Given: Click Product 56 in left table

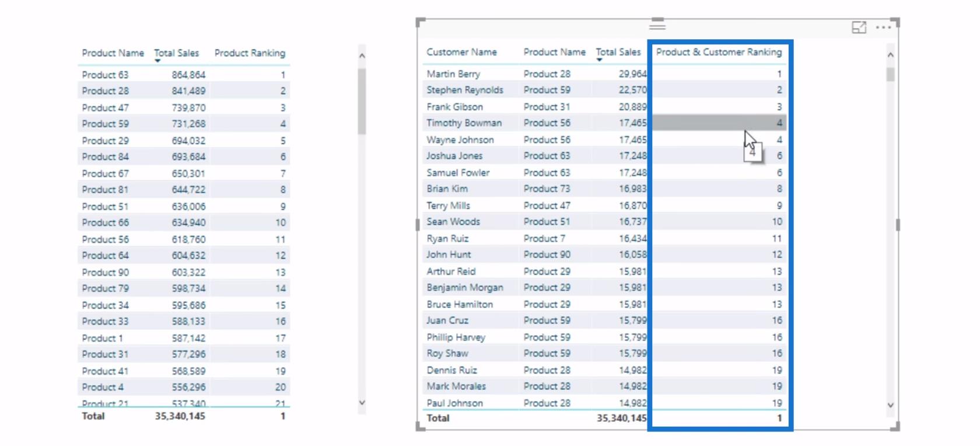Looking at the screenshot, I should coord(105,239).
